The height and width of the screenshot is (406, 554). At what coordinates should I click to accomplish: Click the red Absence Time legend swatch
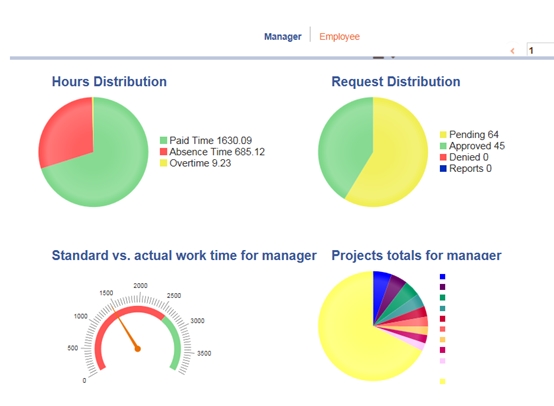point(163,152)
